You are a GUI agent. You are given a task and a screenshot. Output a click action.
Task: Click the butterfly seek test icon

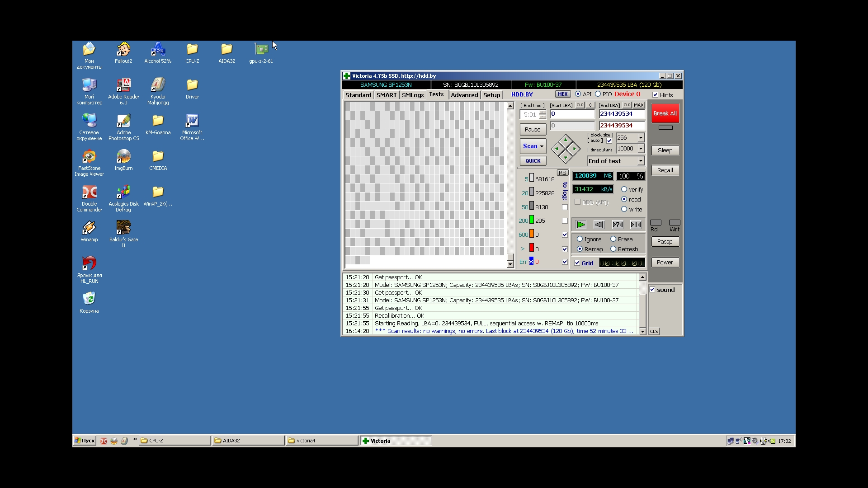pos(636,225)
